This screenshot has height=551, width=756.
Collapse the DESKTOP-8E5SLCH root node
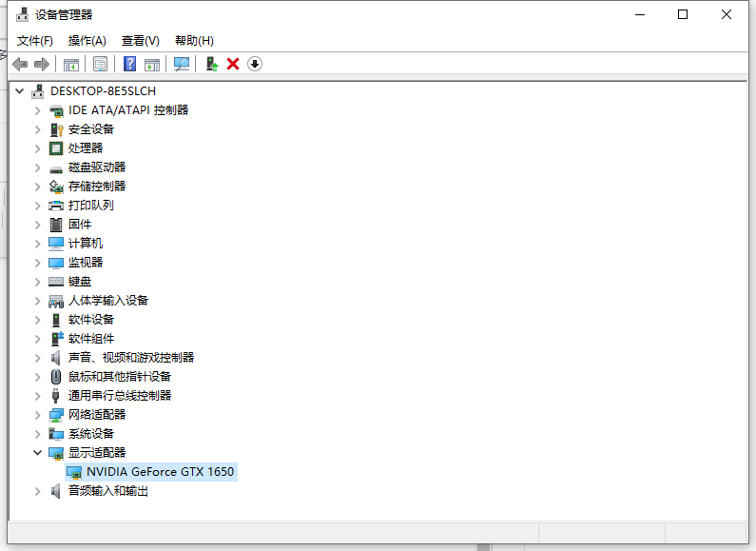pyautogui.click(x=20, y=91)
